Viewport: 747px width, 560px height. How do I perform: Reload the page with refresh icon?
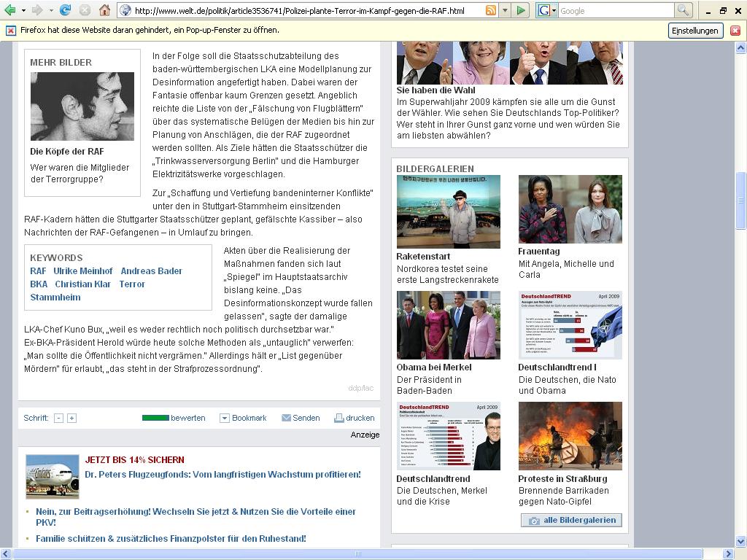tap(66, 10)
